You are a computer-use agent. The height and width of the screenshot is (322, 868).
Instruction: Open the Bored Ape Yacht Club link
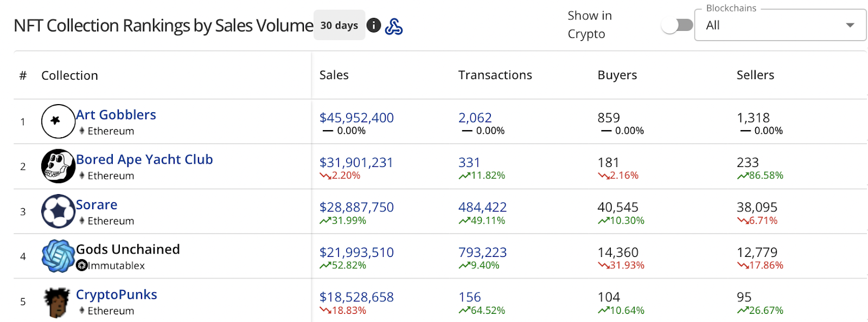coord(144,159)
